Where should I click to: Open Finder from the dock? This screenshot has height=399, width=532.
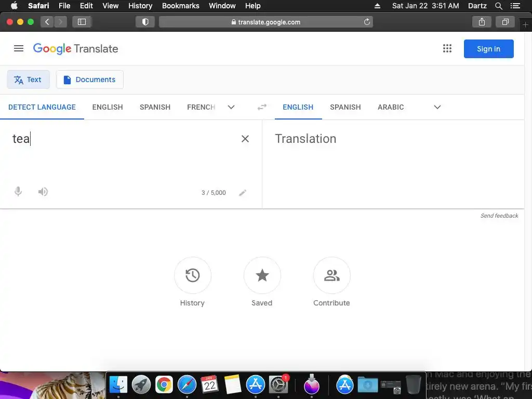click(x=118, y=385)
